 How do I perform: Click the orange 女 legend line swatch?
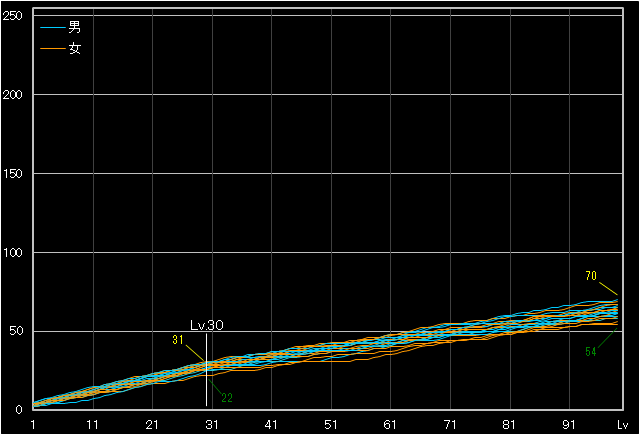(53, 49)
